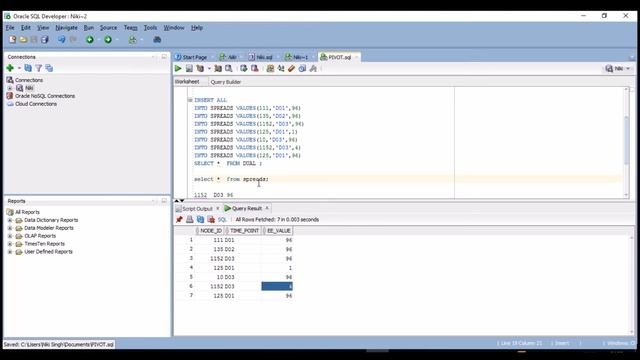Expand OLAP Reports node
Screen dimensions: 640x360
pos(10,236)
